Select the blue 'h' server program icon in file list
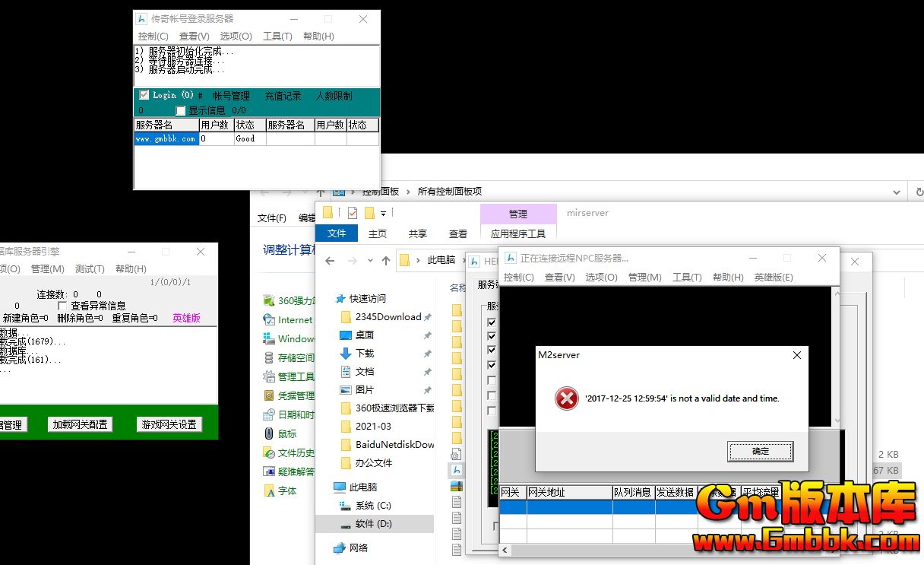 click(x=457, y=469)
